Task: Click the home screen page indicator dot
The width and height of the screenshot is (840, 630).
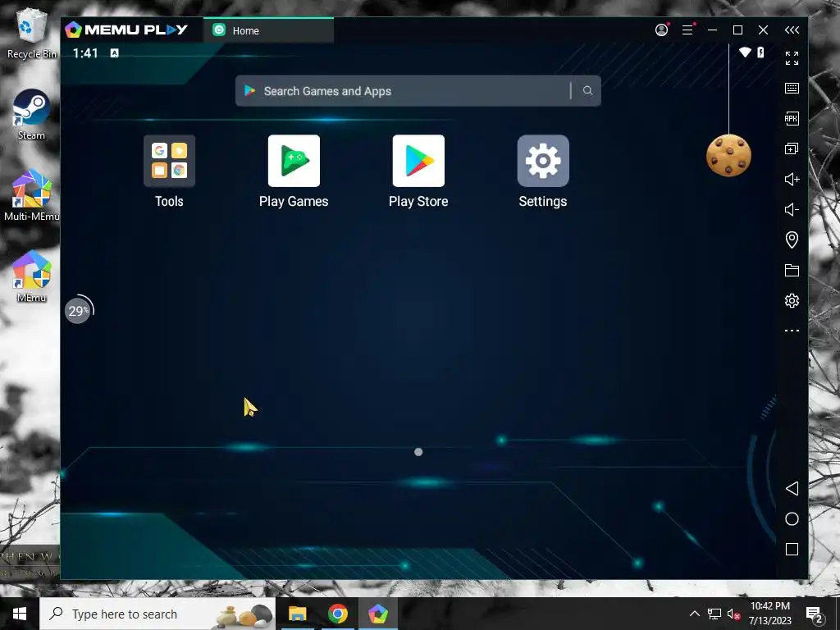Action: point(418,452)
